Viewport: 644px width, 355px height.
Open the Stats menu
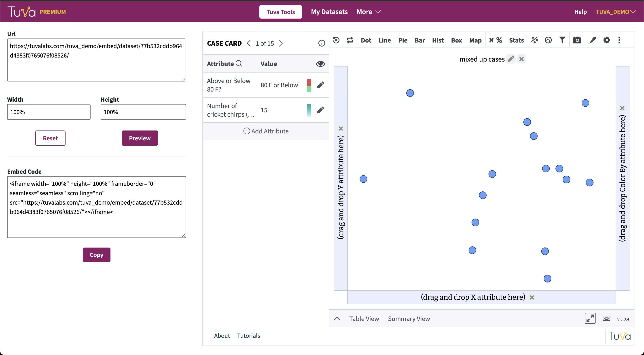tap(517, 40)
